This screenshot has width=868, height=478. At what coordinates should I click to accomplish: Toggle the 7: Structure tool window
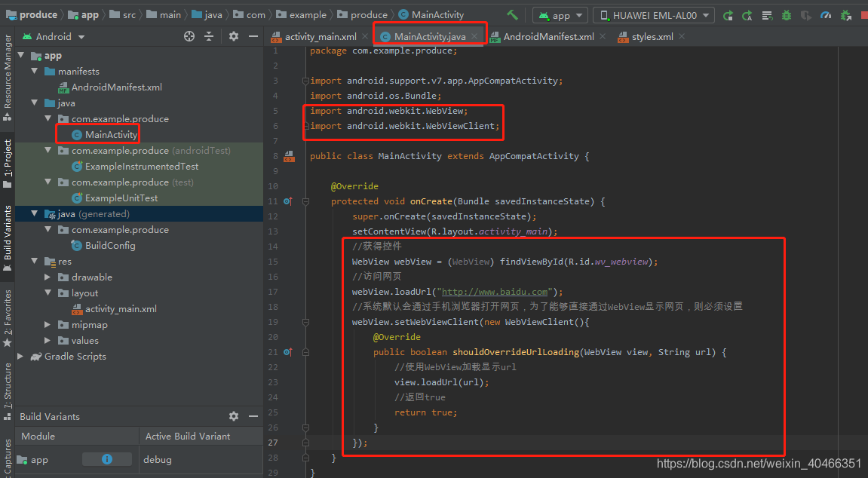click(x=8, y=392)
